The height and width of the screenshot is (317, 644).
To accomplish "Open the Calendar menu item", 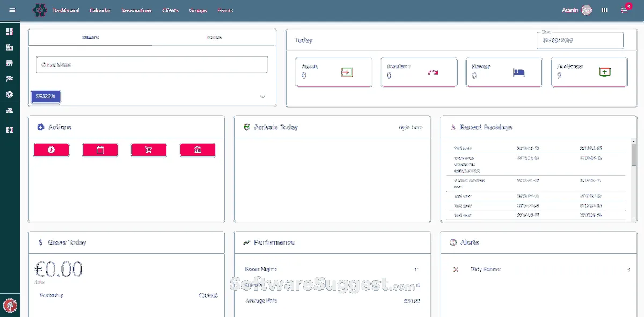I will [100, 10].
